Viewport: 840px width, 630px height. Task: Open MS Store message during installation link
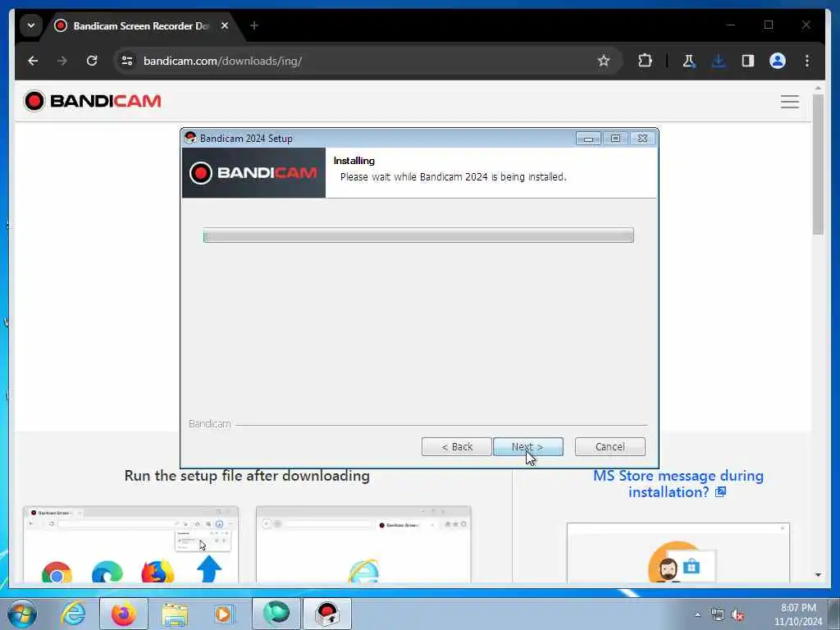[678, 484]
